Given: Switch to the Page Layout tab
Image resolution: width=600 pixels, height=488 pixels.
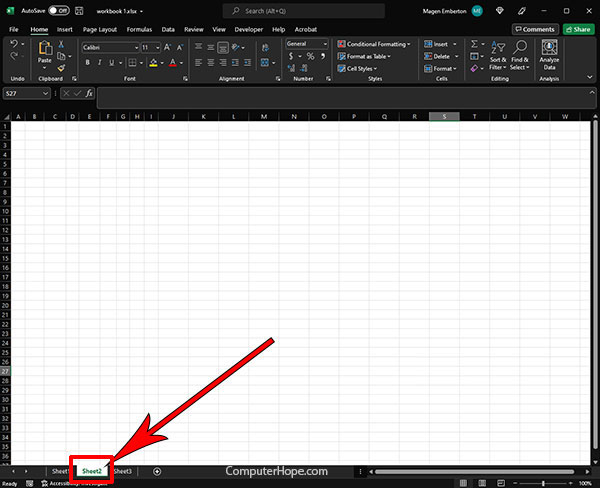Looking at the screenshot, I should tap(100, 29).
